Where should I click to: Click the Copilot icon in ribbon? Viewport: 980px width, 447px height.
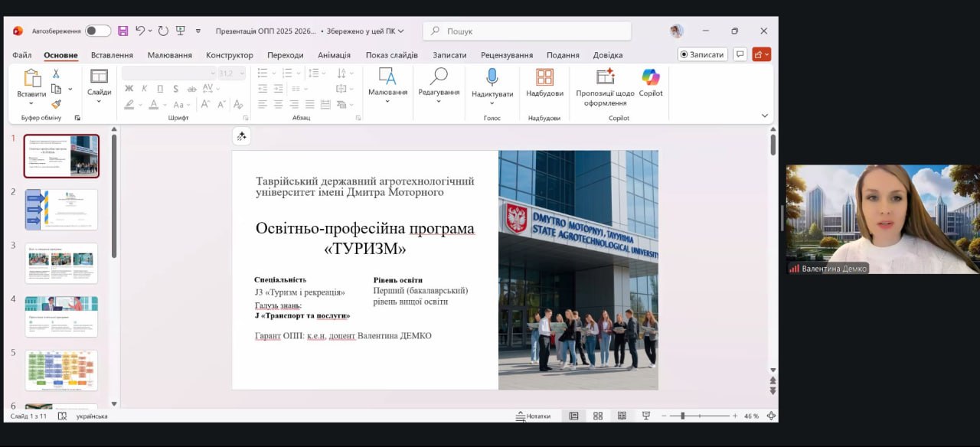pyautogui.click(x=651, y=77)
